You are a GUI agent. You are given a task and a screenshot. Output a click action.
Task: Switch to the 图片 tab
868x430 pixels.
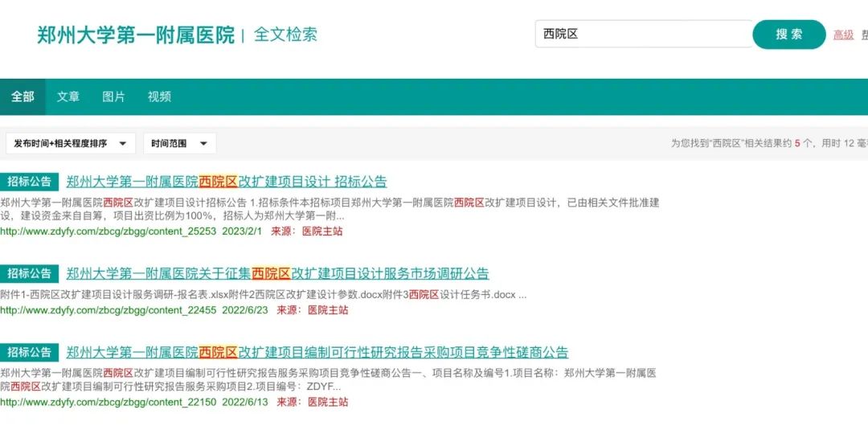[113, 96]
